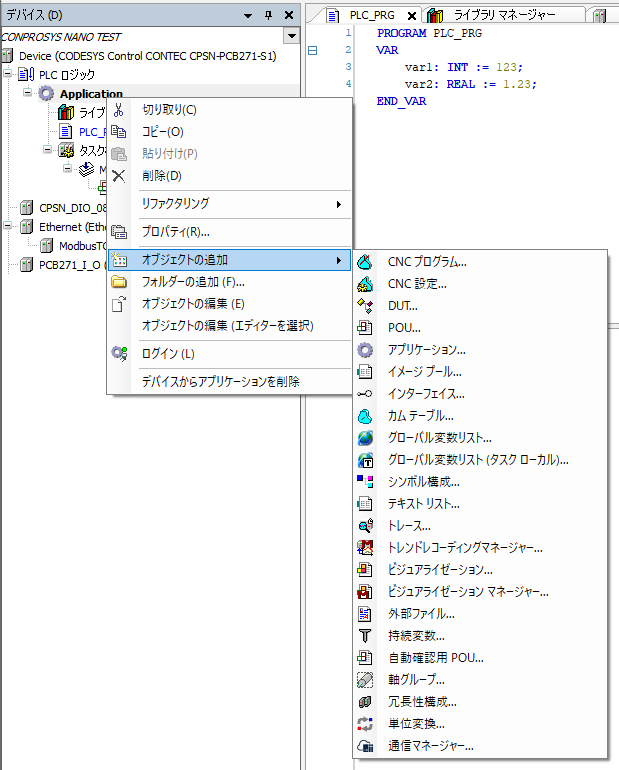Click the 自動確認用 POU icon
Viewport: 619px width, 770px height.
[365, 658]
